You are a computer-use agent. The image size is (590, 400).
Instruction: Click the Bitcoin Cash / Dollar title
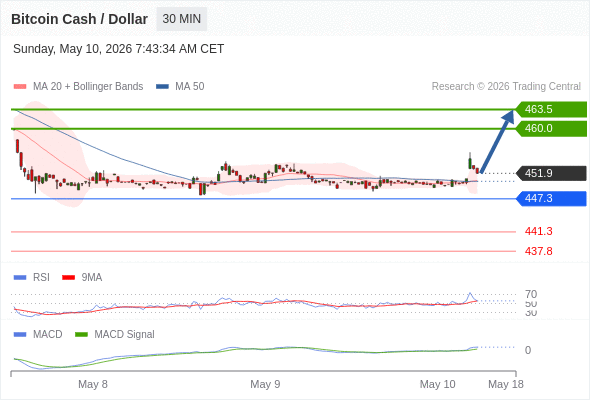click(79, 19)
